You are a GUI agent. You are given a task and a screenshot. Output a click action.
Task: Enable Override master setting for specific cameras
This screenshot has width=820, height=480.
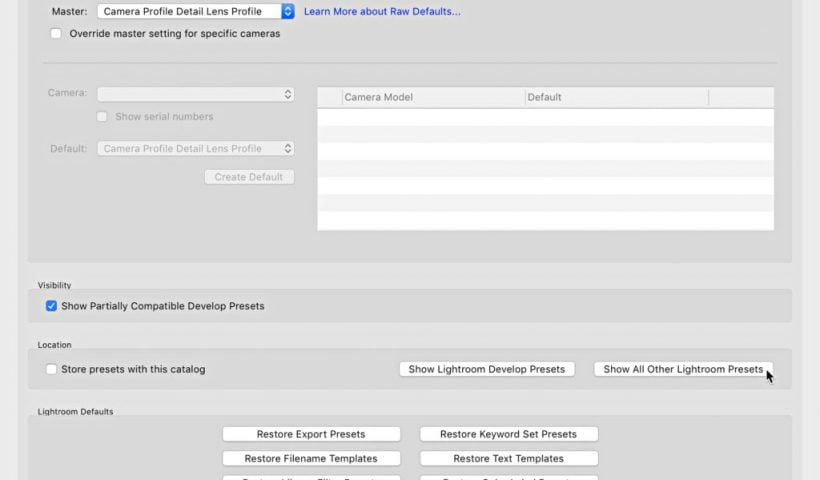[x=56, y=33]
